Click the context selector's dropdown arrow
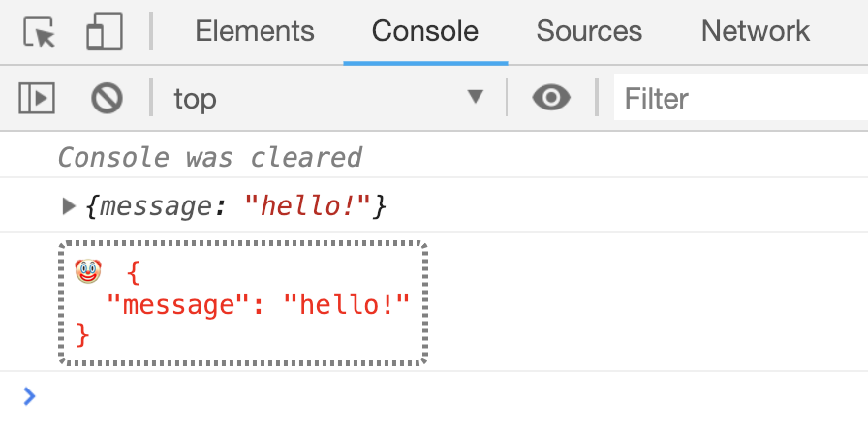 475,97
